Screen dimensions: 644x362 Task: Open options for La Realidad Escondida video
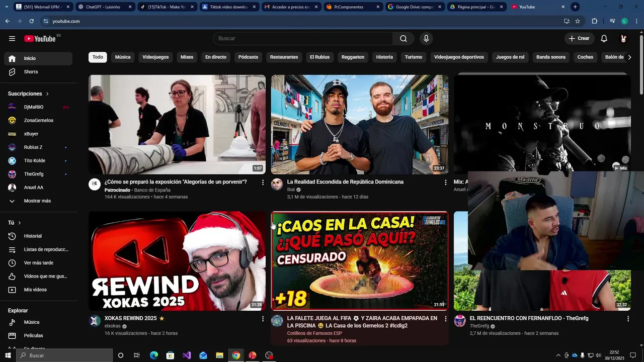point(445,183)
